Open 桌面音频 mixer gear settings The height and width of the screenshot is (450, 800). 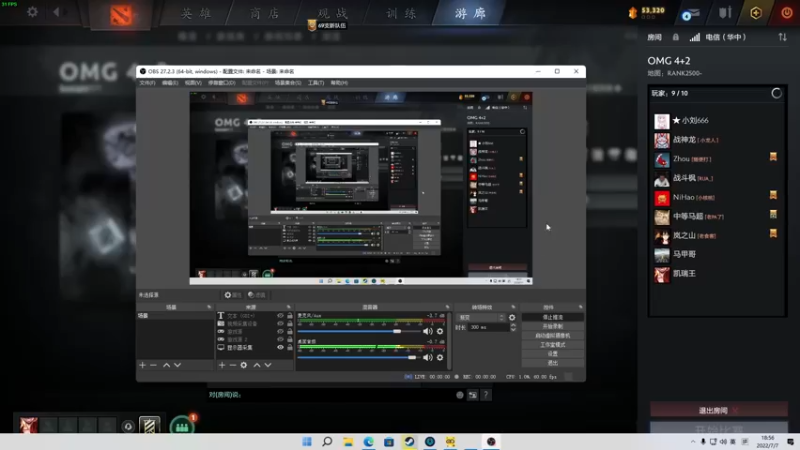(440, 357)
